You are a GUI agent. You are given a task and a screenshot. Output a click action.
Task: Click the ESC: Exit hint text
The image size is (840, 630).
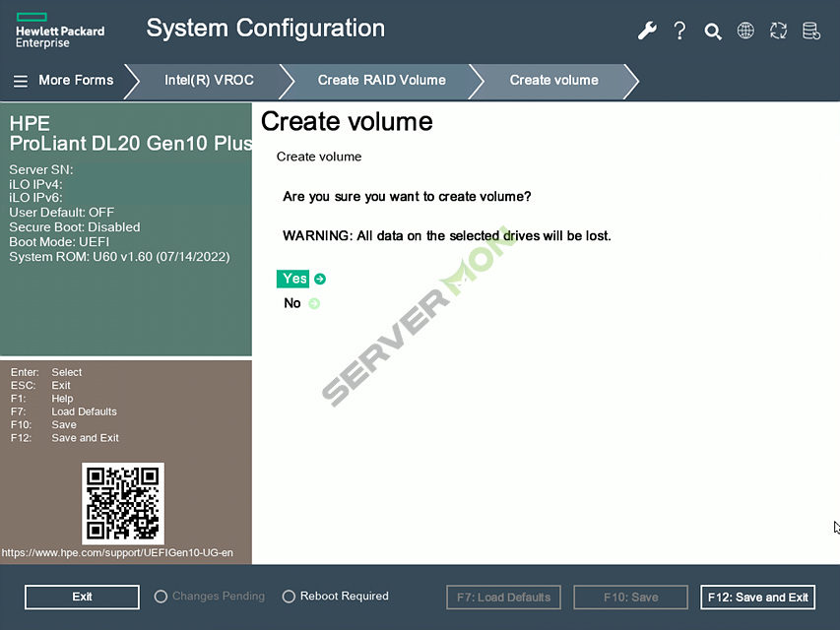(40, 386)
